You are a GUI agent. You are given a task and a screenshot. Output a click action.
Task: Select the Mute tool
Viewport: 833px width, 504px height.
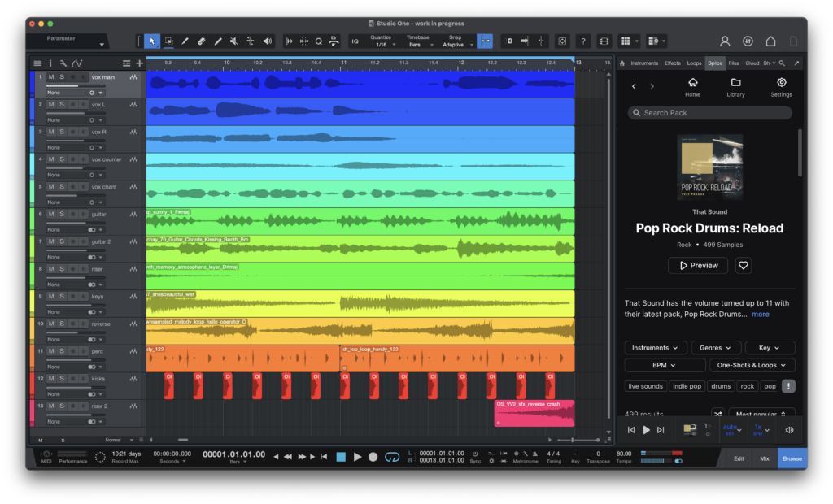233,41
